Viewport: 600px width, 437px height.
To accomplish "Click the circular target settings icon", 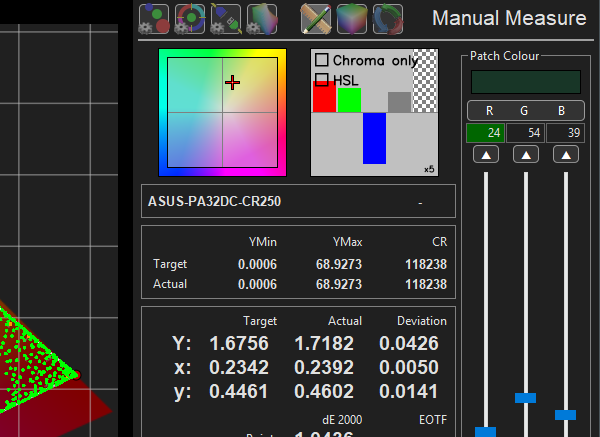I will click(190, 19).
